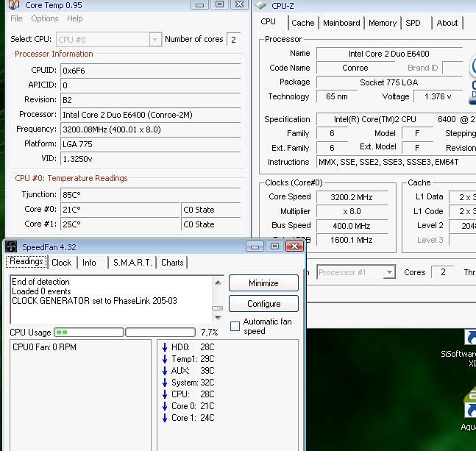The width and height of the screenshot is (476, 451).
Task: Switch to the SPD tab in CPU-Z
Action: pyautogui.click(x=413, y=23)
